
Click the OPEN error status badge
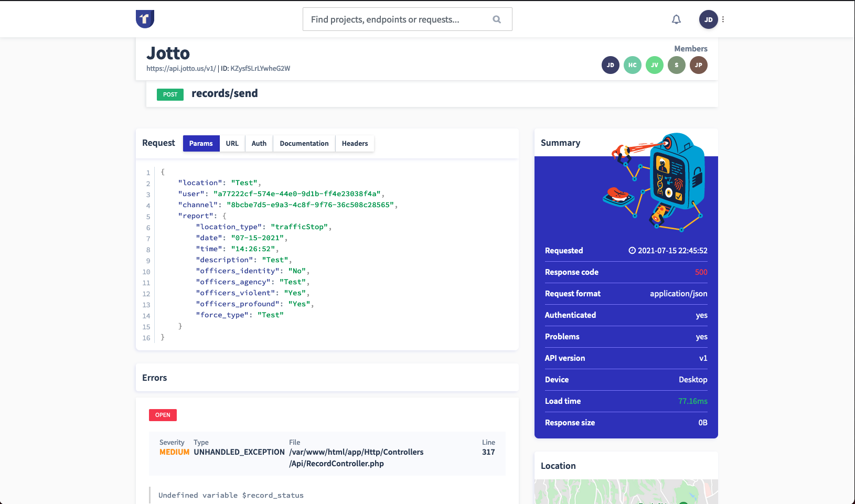pos(163,415)
